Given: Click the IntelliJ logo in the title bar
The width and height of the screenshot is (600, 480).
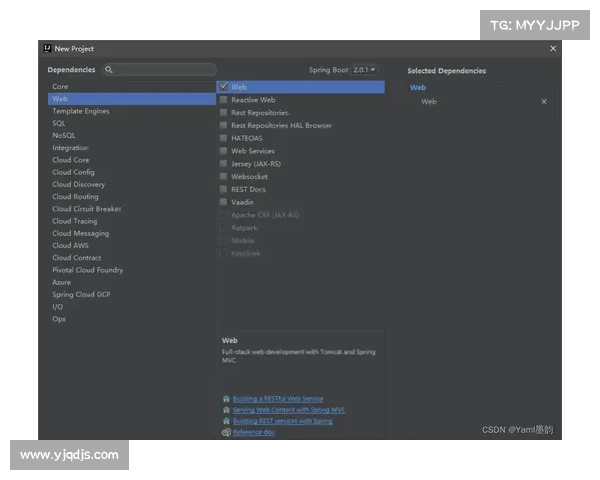Looking at the screenshot, I should pyautogui.click(x=47, y=48).
